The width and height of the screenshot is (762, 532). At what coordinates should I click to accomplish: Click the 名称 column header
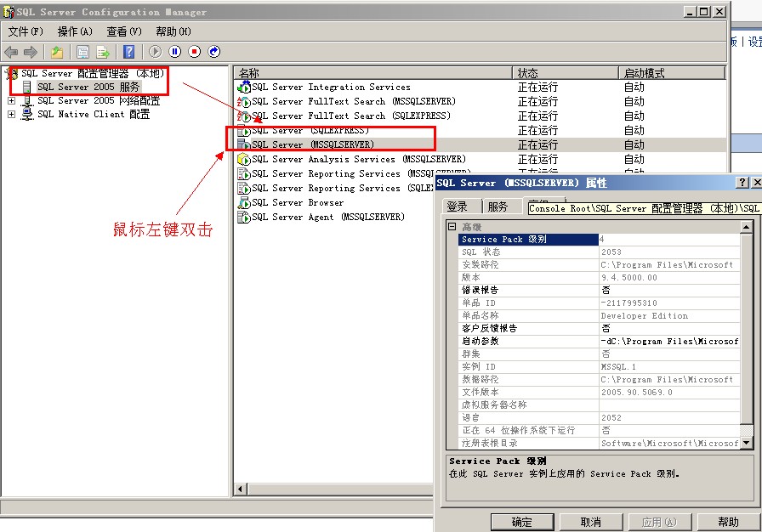pos(372,73)
